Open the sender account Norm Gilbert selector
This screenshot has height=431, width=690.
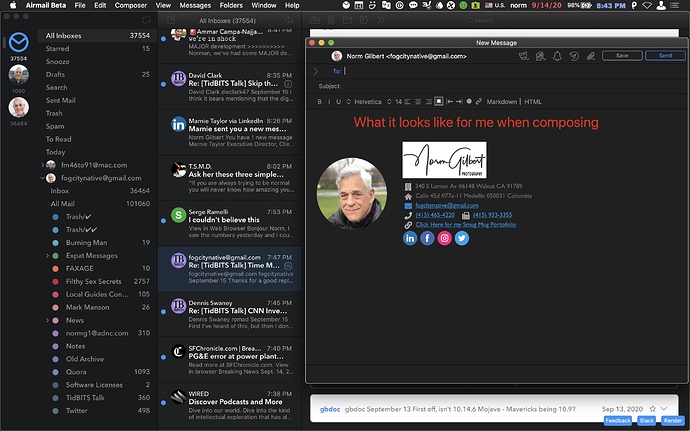tap(399, 56)
